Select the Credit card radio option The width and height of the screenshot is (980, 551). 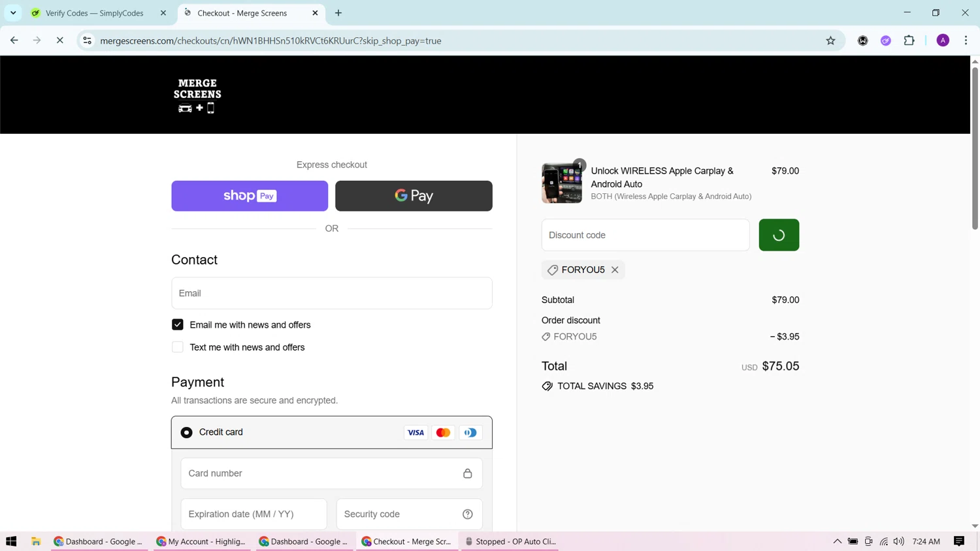(x=187, y=432)
